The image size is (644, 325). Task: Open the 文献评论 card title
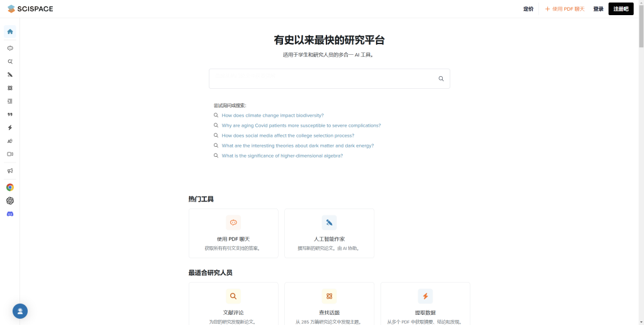click(233, 312)
